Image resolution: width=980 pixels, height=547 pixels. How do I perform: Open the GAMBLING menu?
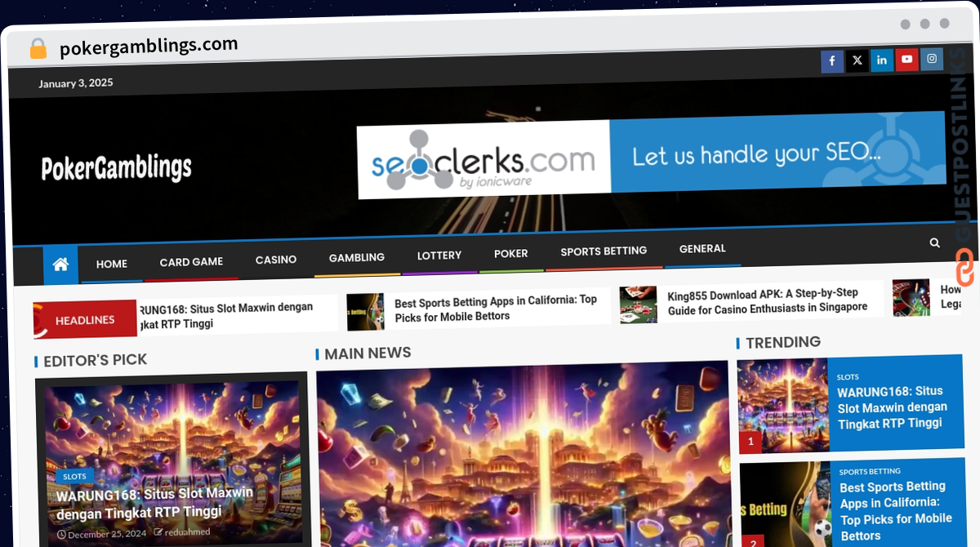point(357,257)
